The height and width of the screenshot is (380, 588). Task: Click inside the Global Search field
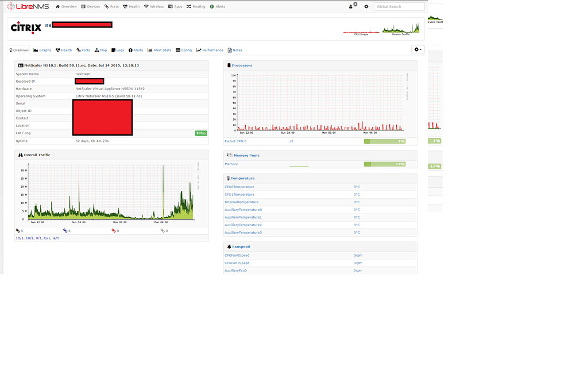(x=399, y=6)
